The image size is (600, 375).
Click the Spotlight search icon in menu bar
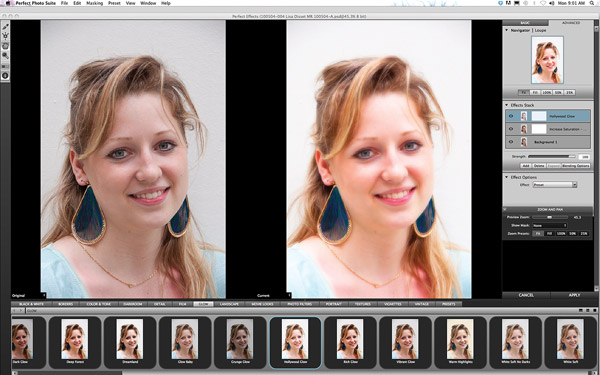click(592, 3)
